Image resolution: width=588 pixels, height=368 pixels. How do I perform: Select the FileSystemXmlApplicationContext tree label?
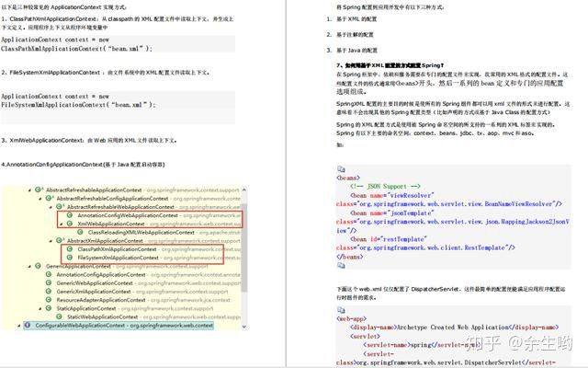[118, 258]
